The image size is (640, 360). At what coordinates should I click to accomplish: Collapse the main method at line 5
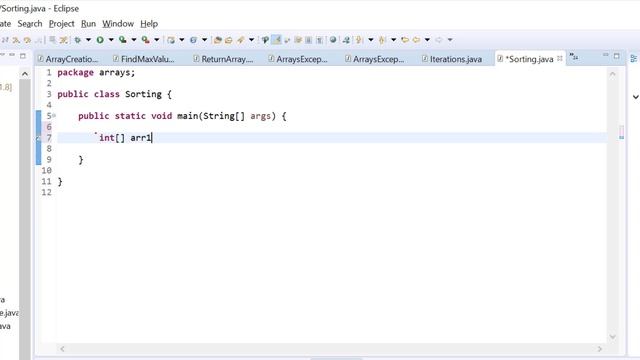click(54, 116)
